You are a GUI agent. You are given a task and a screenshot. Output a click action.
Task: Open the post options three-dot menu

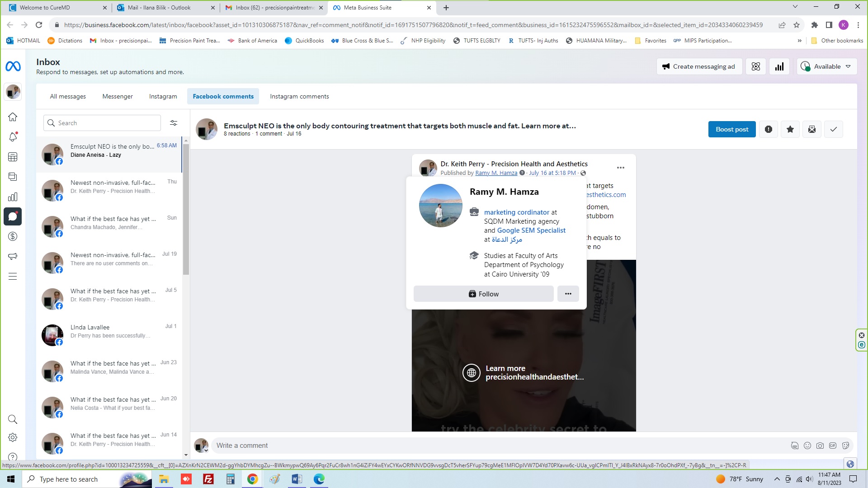click(621, 168)
